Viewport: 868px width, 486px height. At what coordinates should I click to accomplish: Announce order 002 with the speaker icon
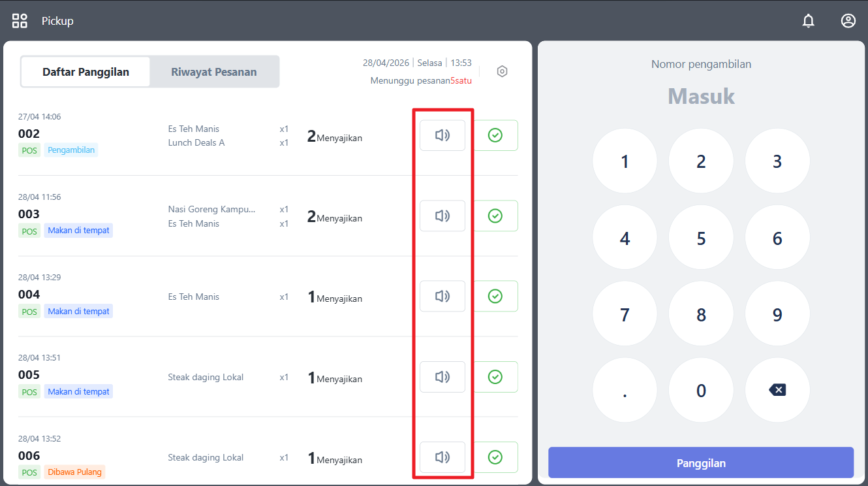[x=442, y=135]
